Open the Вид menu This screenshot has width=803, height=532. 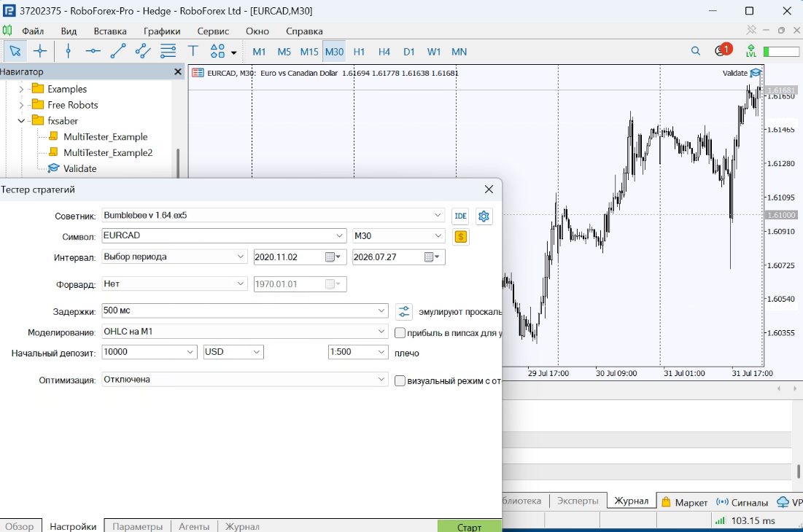tap(69, 31)
